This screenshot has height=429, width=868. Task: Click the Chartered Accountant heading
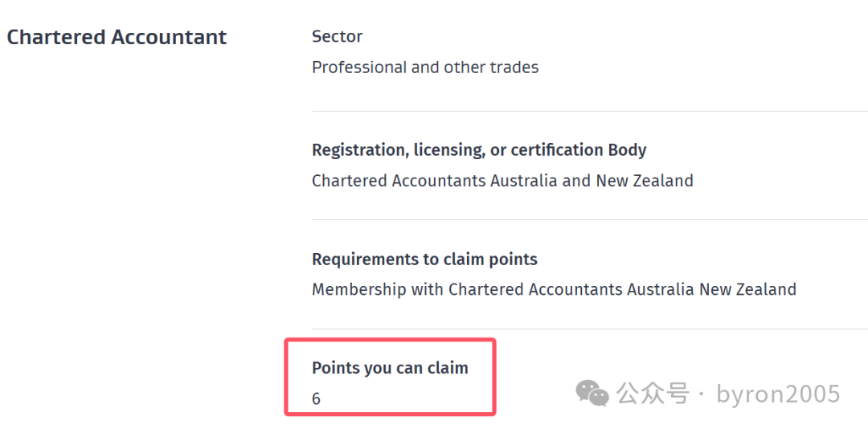(x=117, y=37)
